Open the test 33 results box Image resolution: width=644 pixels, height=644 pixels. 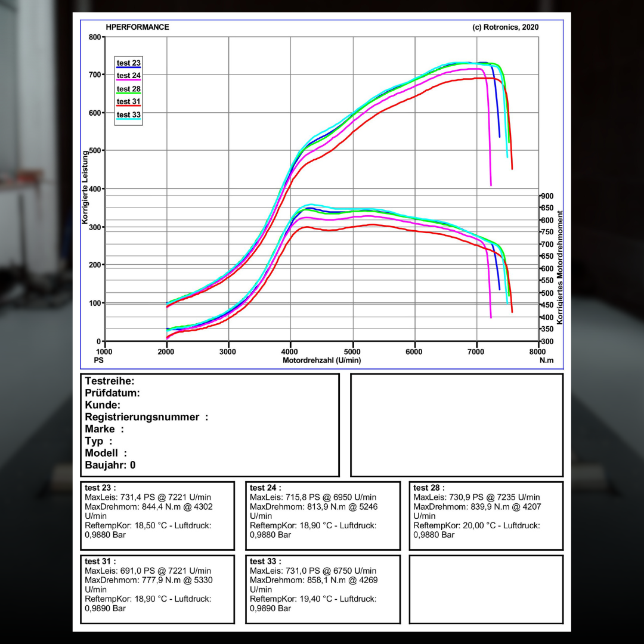click(x=322, y=589)
